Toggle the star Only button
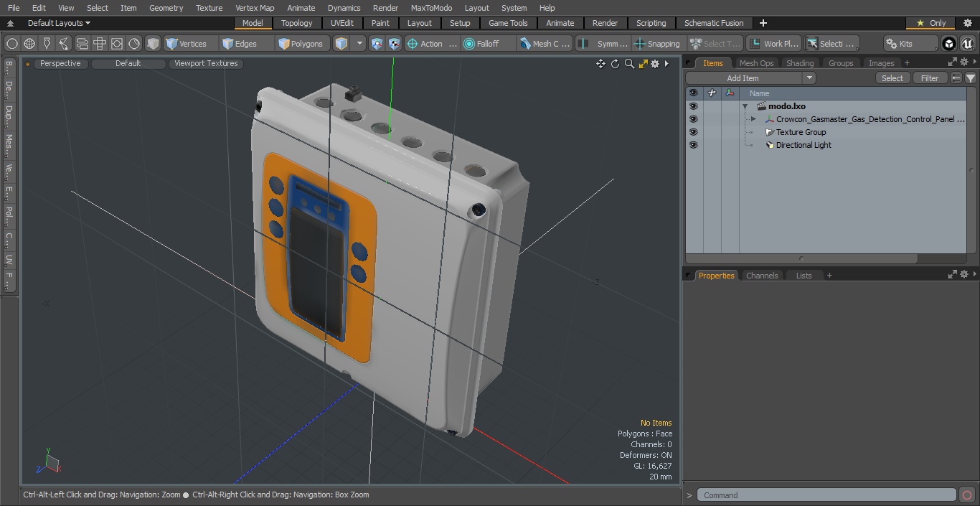Image resolution: width=980 pixels, height=506 pixels. (x=930, y=23)
